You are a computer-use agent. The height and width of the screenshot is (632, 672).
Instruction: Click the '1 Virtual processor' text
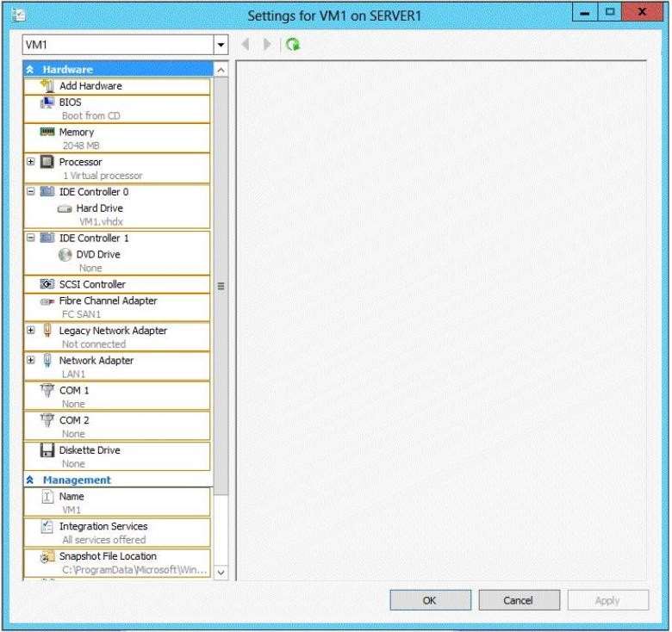(103, 176)
